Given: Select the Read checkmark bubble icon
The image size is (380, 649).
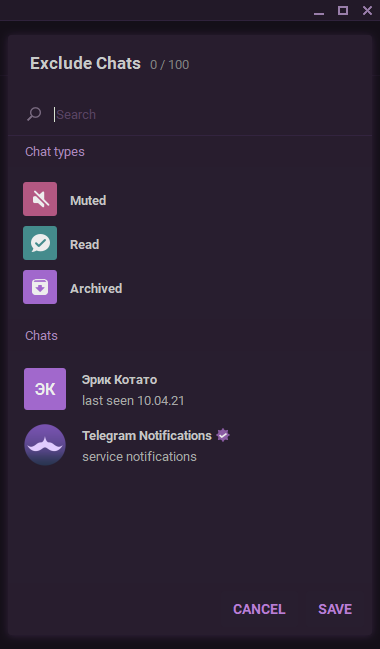Looking at the screenshot, I should [x=40, y=243].
